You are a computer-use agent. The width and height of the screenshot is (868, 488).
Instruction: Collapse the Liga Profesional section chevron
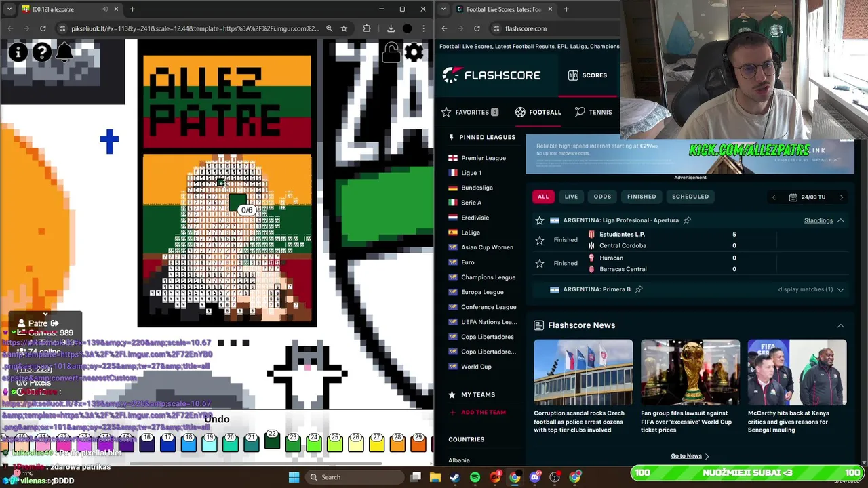click(x=840, y=220)
